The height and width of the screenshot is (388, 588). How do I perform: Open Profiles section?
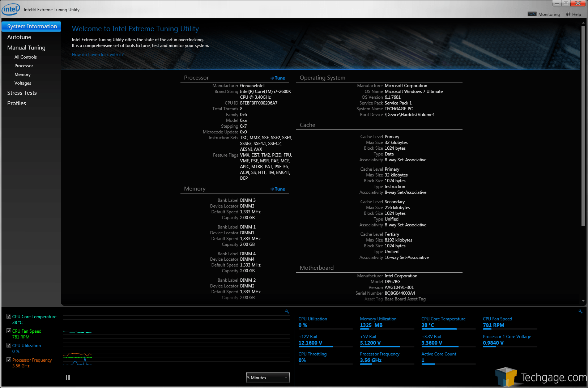pyautogui.click(x=17, y=103)
